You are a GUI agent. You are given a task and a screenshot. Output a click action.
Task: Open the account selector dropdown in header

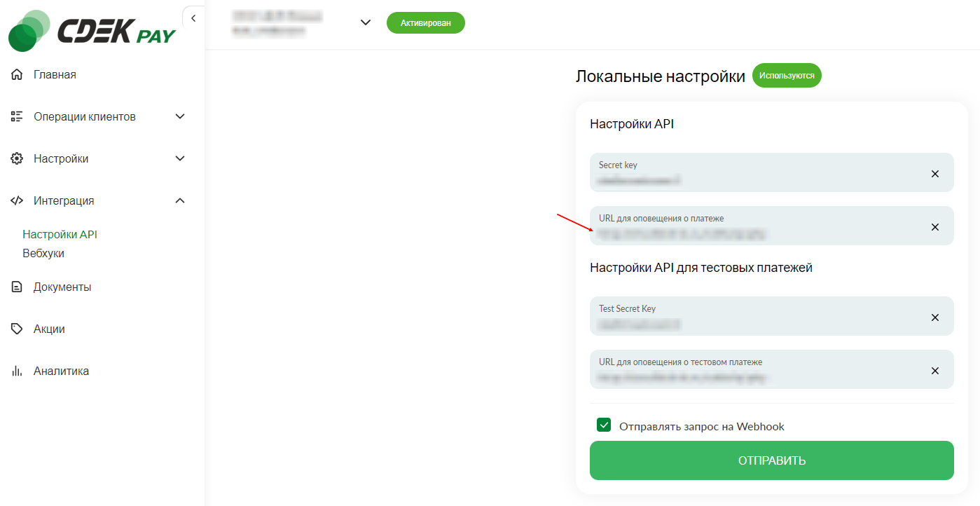pyautogui.click(x=365, y=22)
